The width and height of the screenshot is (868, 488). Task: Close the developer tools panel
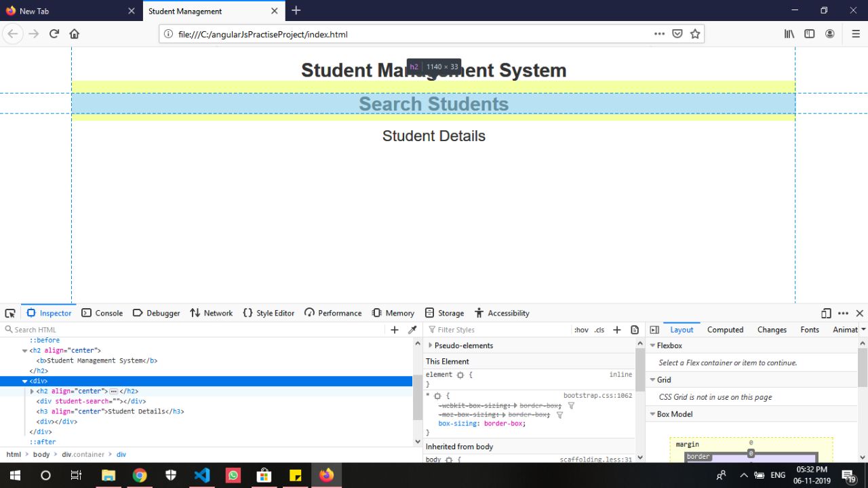point(859,313)
